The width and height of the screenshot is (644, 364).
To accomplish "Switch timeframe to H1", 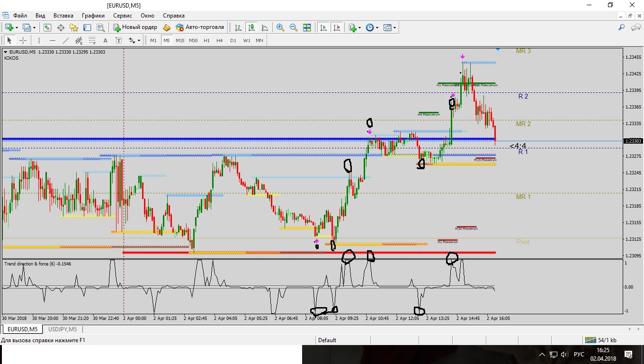I will coord(206,40).
